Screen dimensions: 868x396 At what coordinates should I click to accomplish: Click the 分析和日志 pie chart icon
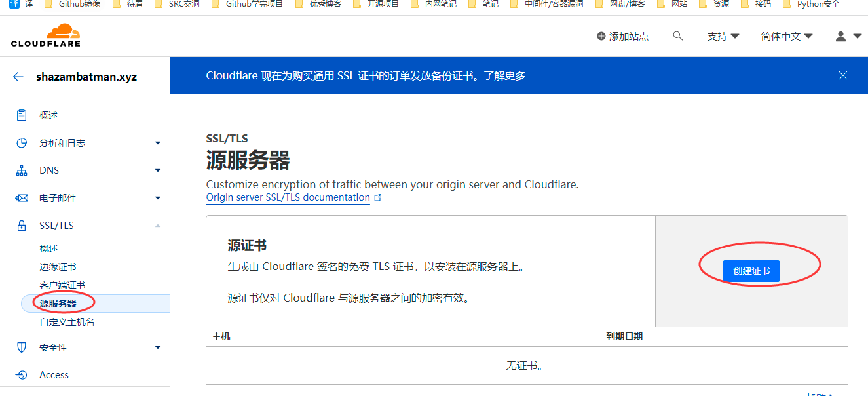22,143
